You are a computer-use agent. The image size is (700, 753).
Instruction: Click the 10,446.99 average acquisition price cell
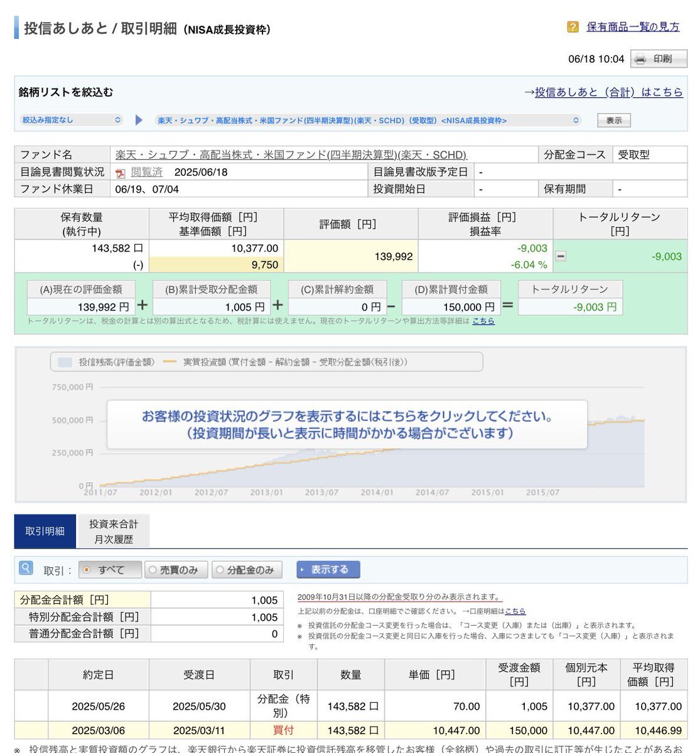coord(654,730)
